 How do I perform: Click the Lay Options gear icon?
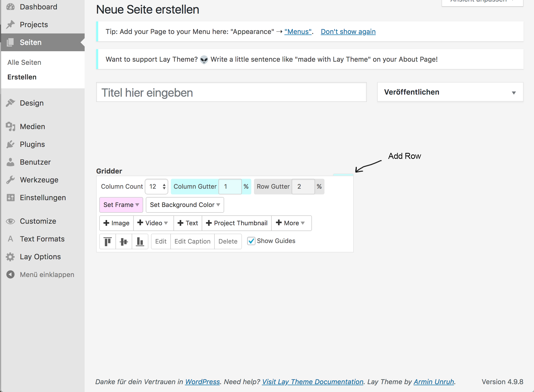click(x=10, y=257)
